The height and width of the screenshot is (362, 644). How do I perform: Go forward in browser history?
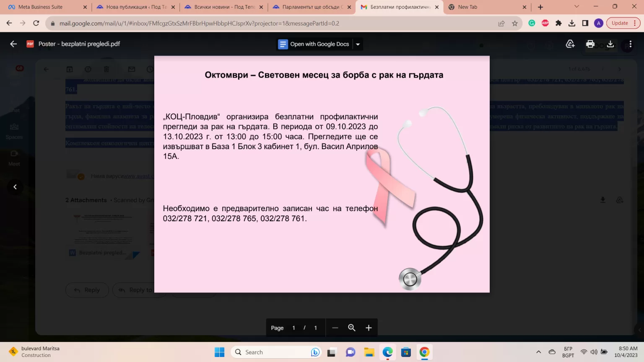click(x=23, y=23)
